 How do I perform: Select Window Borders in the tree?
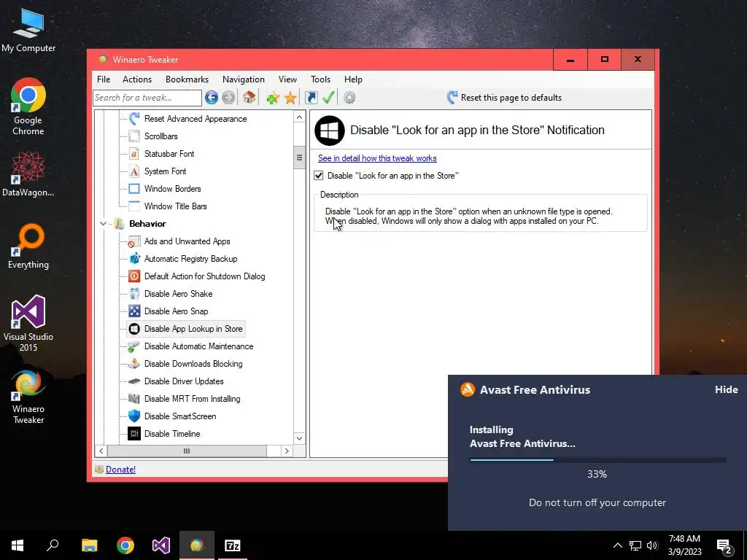click(x=172, y=189)
